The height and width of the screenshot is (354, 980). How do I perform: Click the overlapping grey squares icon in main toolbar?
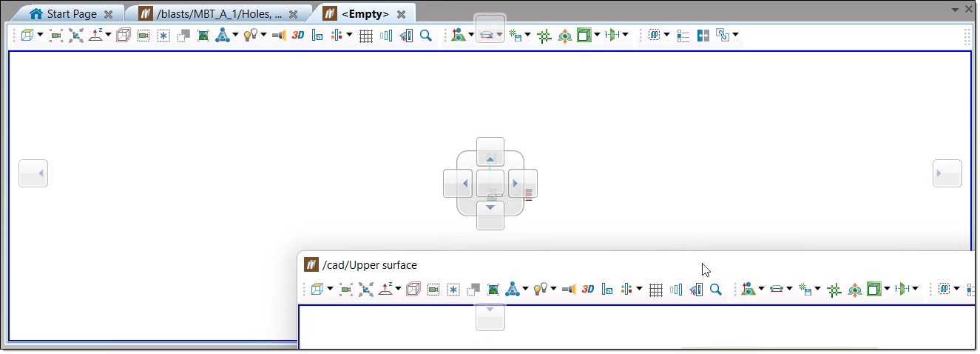coord(184,35)
